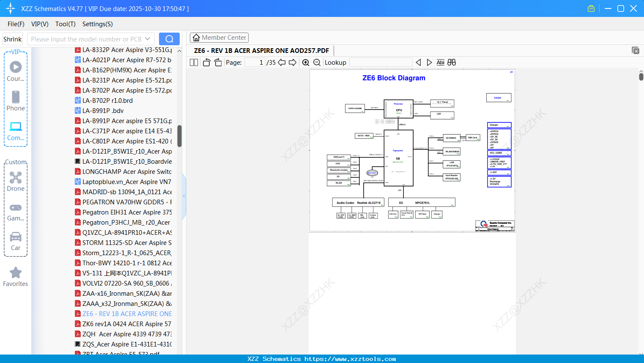Viewport: 644px width, 363px height.
Task: Open LONGCHAMP Acer Aspire Switch file
Action: [123, 172]
